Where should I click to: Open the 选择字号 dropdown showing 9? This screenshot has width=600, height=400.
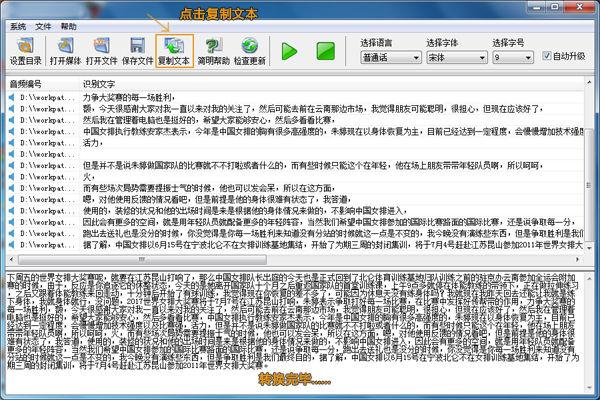[x=513, y=57]
